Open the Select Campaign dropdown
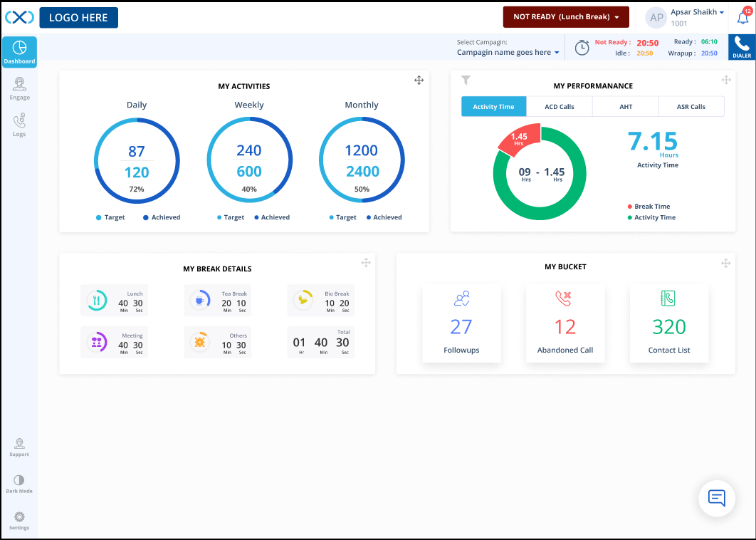This screenshot has height=540, width=756. [508, 53]
